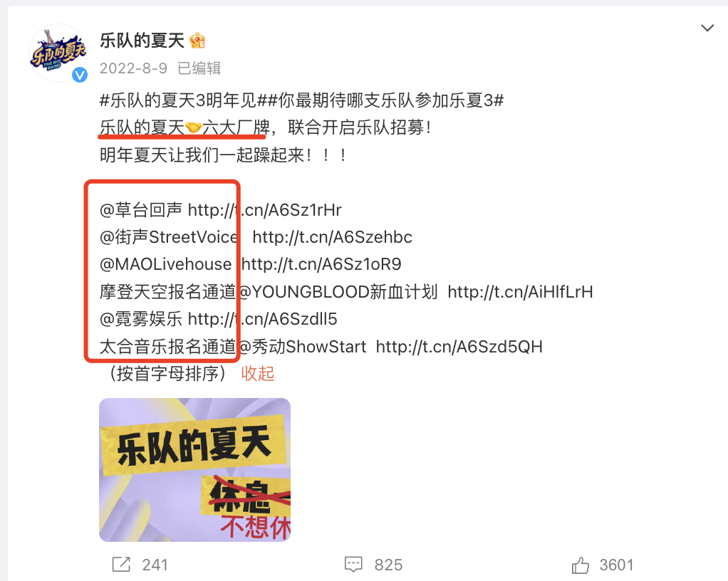Screen dimensions: 728x581
Task: Open link http://t.cn/AiHlfLrH
Action: click(521, 292)
